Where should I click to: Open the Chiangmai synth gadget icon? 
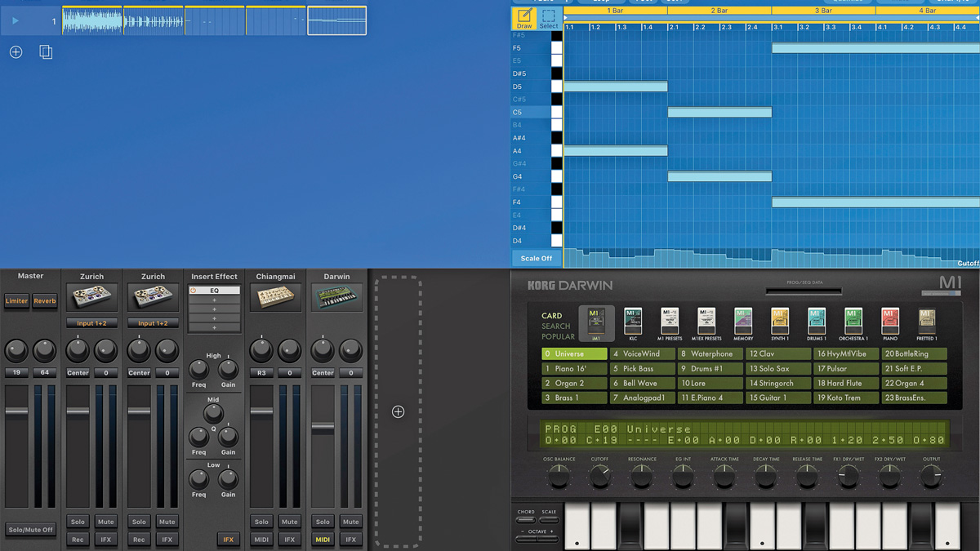pos(275,298)
